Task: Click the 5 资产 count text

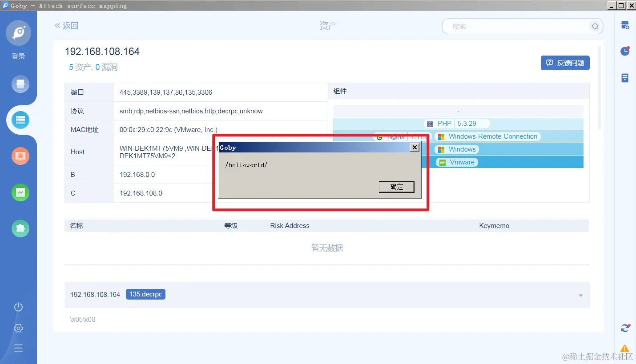Action: coord(80,67)
